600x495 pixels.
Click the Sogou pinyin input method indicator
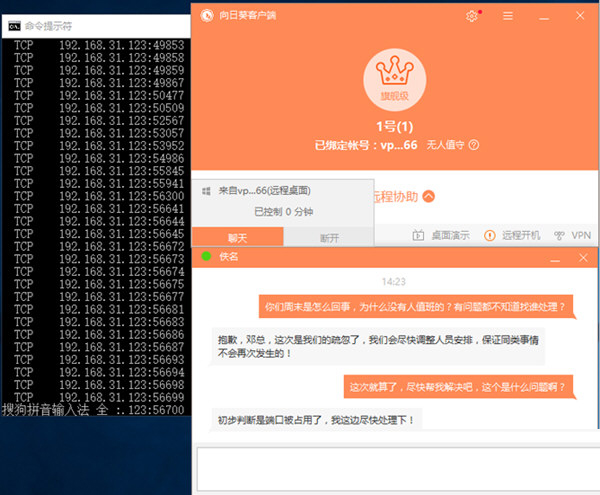[55, 410]
